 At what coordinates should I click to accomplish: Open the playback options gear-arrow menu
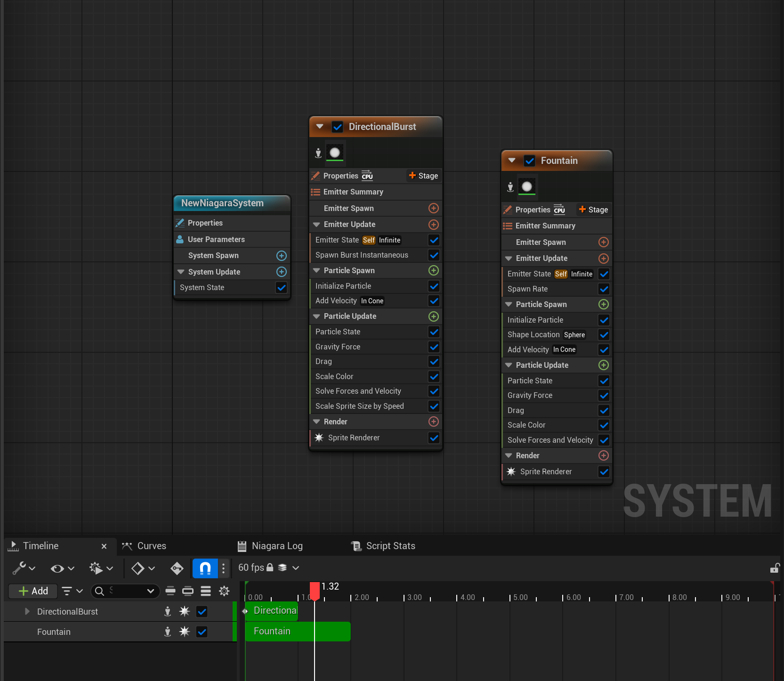[101, 568]
